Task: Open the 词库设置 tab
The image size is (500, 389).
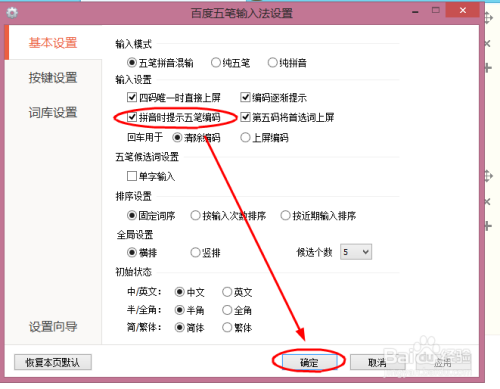Action: point(53,112)
